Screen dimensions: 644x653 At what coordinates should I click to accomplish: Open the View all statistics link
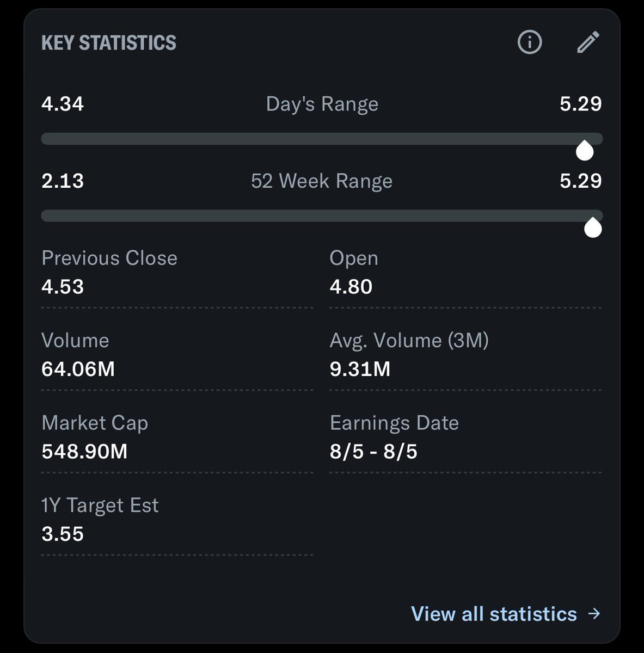[494, 614]
